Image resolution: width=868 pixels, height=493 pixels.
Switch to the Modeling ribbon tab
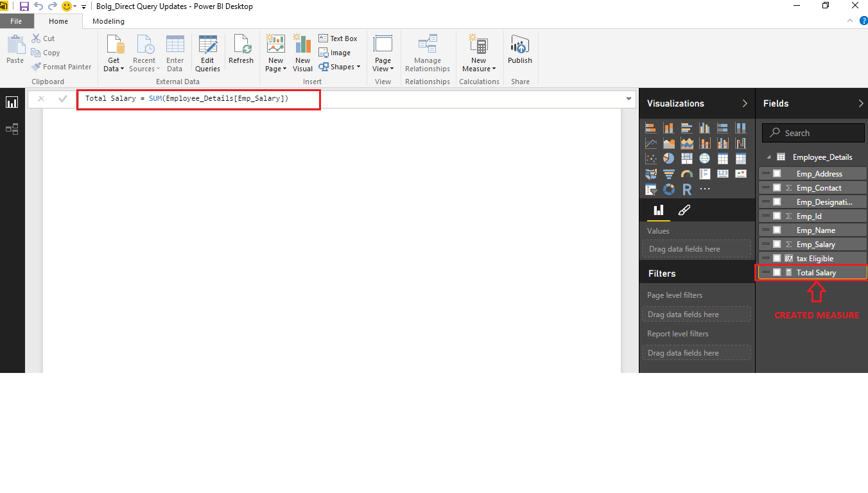coord(108,21)
